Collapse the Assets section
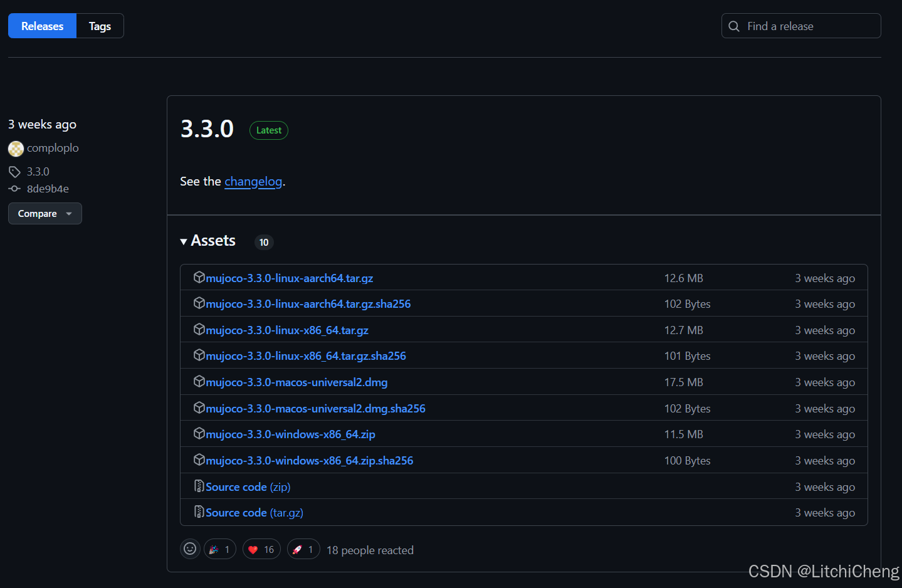The image size is (902, 588). [x=207, y=241]
